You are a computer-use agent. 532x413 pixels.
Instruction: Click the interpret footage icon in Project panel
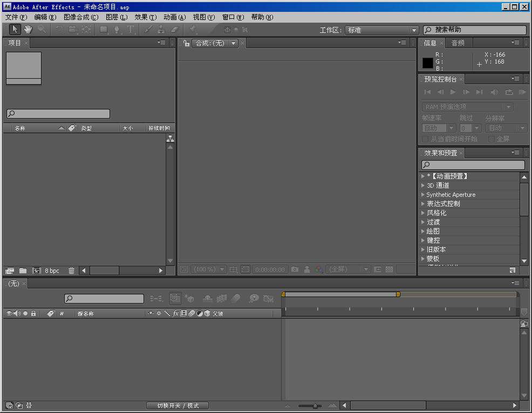coord(9,271)
